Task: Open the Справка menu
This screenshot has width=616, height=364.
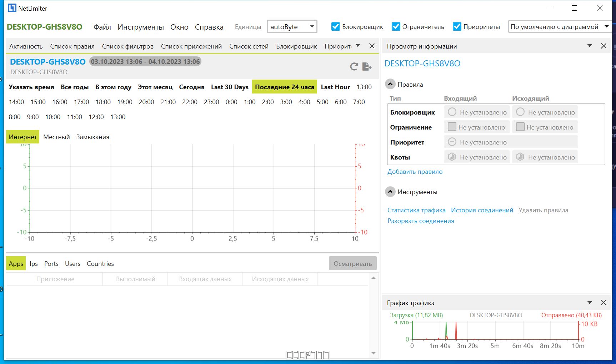Action: pyautogui.click(x=209, y=27)
